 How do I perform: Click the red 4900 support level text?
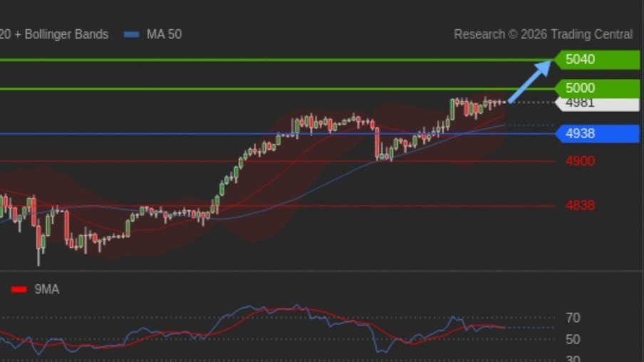(580, 161)
